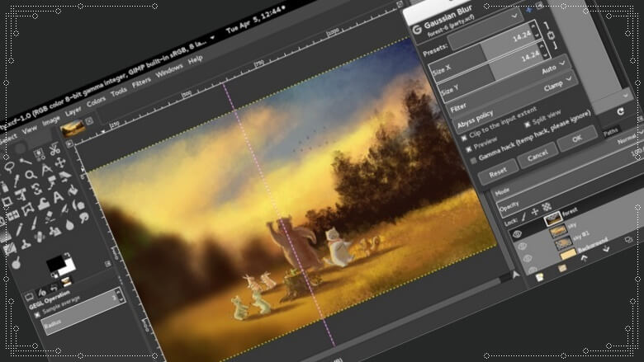Click the Reset button in Gaussian Blur
This screenshot has height=362, width=644.
tap(498, 172)
